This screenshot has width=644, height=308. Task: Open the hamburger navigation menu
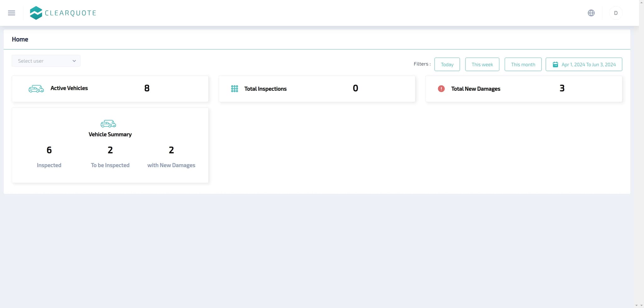12,13
